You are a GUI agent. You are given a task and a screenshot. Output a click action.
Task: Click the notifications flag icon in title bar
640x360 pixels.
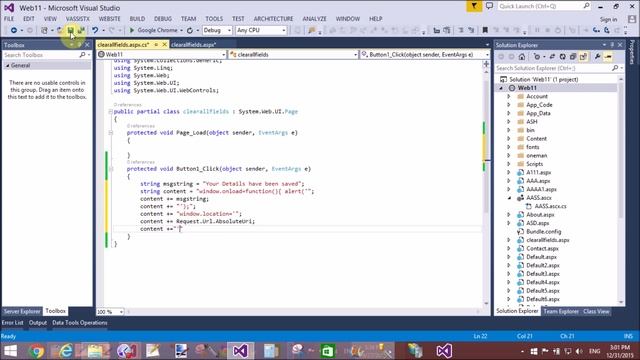[x=474, y=6]
